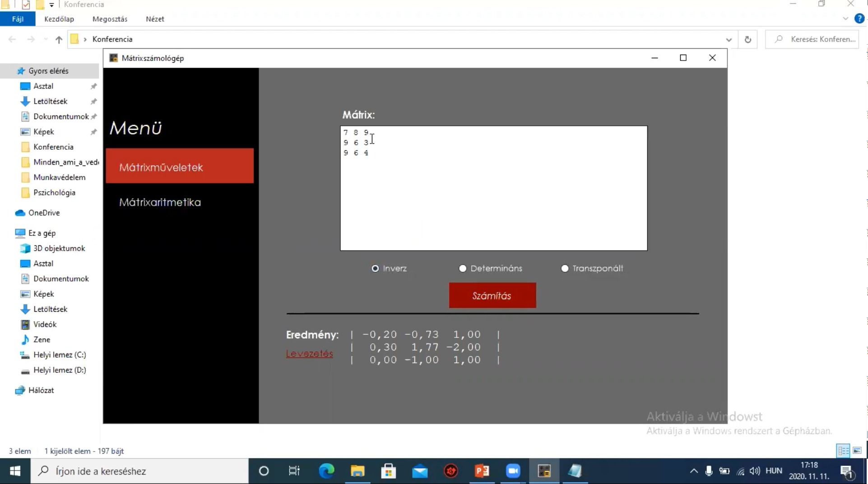Launch PowerPoint from the taskbar
The image size is (868, 484).
[482, 471]
